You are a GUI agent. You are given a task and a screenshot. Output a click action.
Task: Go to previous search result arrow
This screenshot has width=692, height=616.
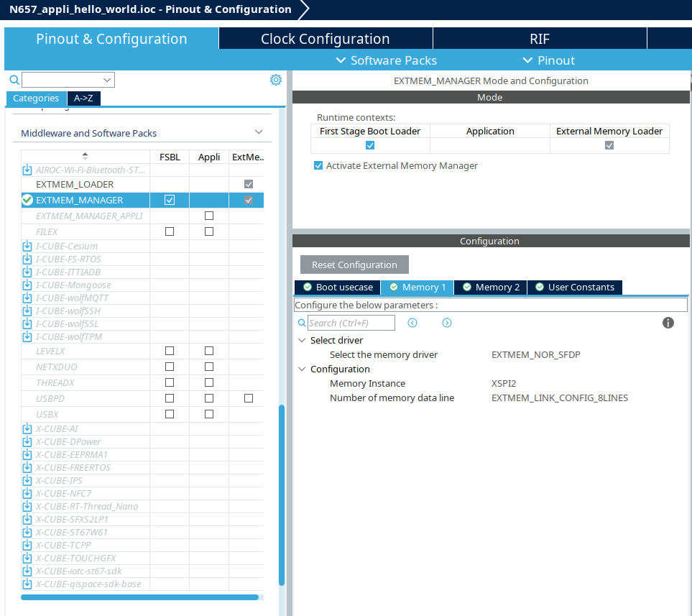click(x=412, y=323)
